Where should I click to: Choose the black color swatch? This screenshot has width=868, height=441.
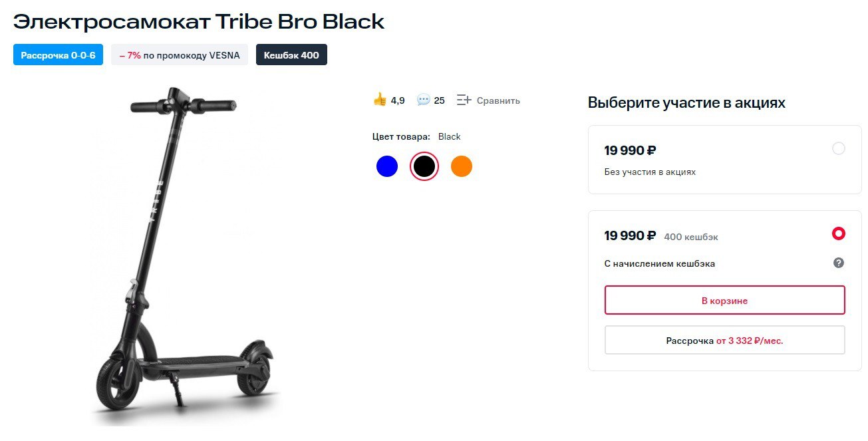pos(424,166)
